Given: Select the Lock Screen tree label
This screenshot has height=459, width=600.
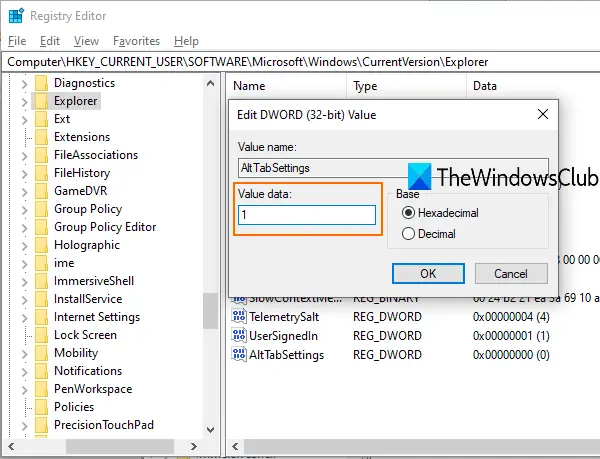Looking at the screenshot, I should click(85, 335).
